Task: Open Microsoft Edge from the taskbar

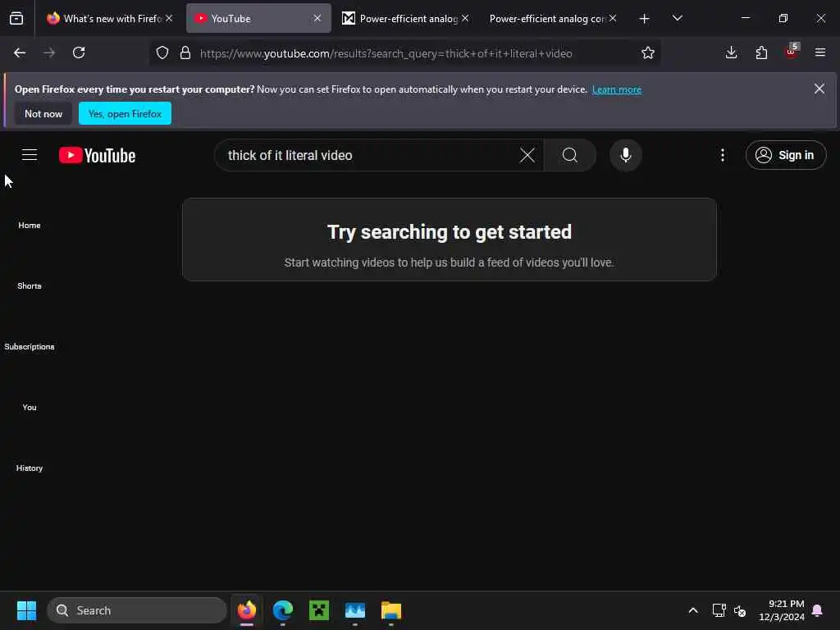Action: click(x=283, y=610)
